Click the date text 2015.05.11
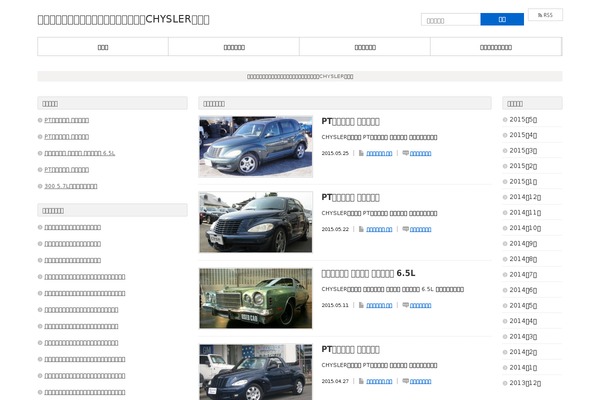The width and height of the screenshot is (600, 400). click(335, 305)
